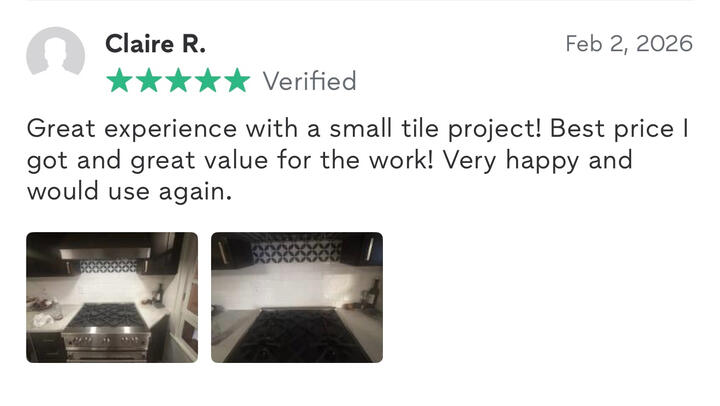This screenshot has height=406, width=720.
Task: Click the patterned tile in first photo
Action: (109, 266)
